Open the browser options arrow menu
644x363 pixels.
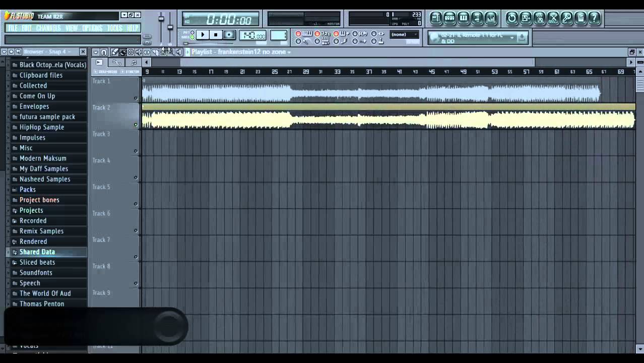tap(4, 51)
